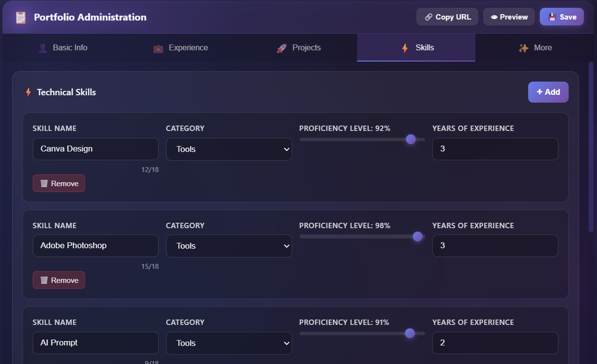The width and height of the screenshot is (597, 364).
Task: Select the Years of Experience field for AI Prompt
Action: pyautogui.click(x=495, y=343)
